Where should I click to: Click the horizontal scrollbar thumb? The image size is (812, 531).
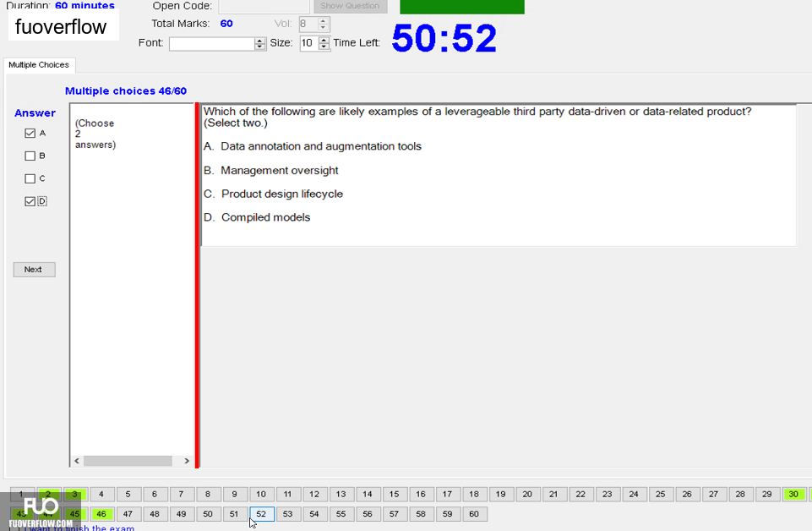128,461
